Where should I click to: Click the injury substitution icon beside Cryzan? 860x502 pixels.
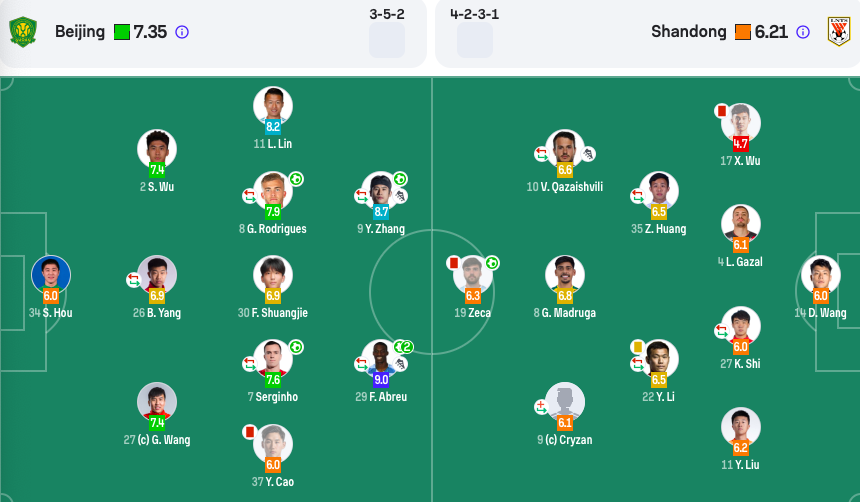point(541,407)
